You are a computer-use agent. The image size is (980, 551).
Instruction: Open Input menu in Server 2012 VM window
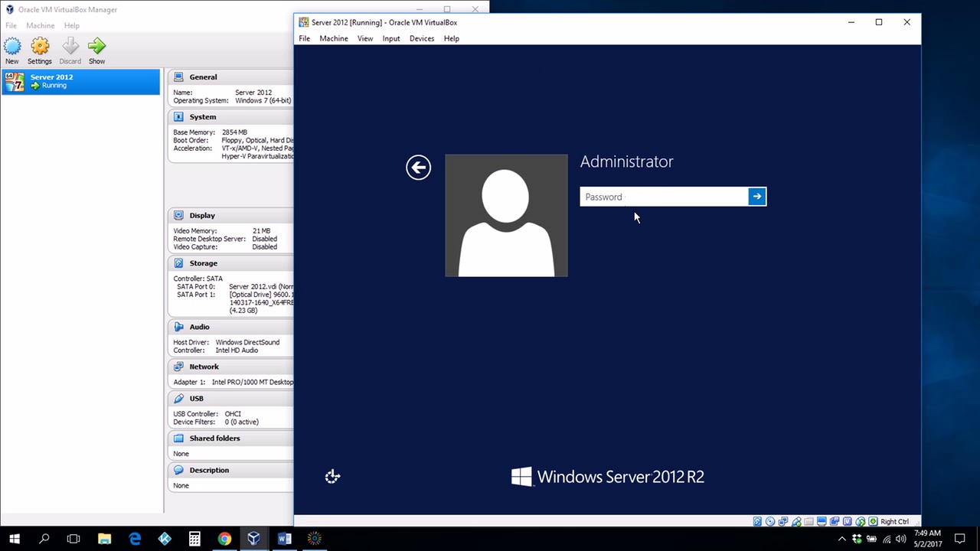pos(391,38)
